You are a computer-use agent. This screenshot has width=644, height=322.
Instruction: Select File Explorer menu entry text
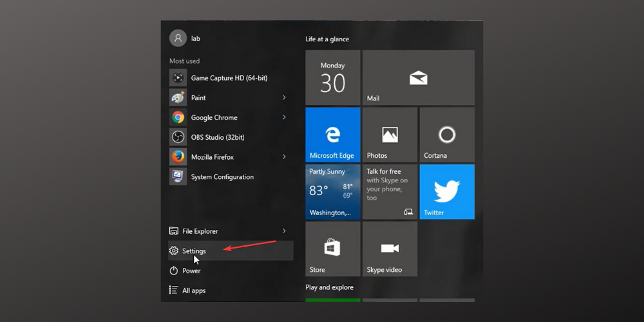(200, 231)
